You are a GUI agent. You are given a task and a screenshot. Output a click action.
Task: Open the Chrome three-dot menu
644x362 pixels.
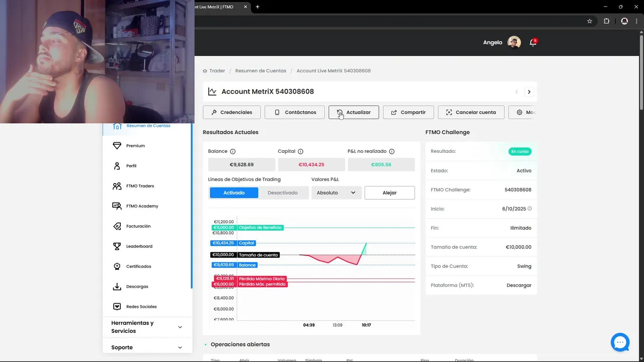pos(636,21)
